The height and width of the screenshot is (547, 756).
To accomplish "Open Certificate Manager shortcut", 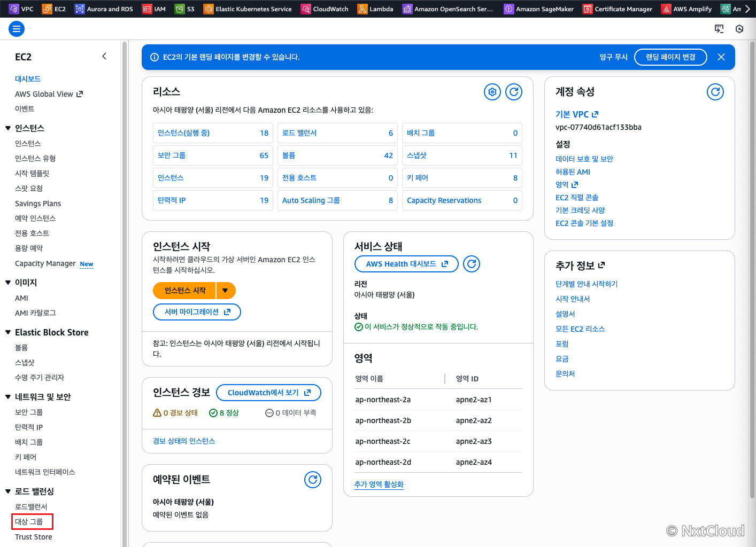I will (x=618, y=9).
